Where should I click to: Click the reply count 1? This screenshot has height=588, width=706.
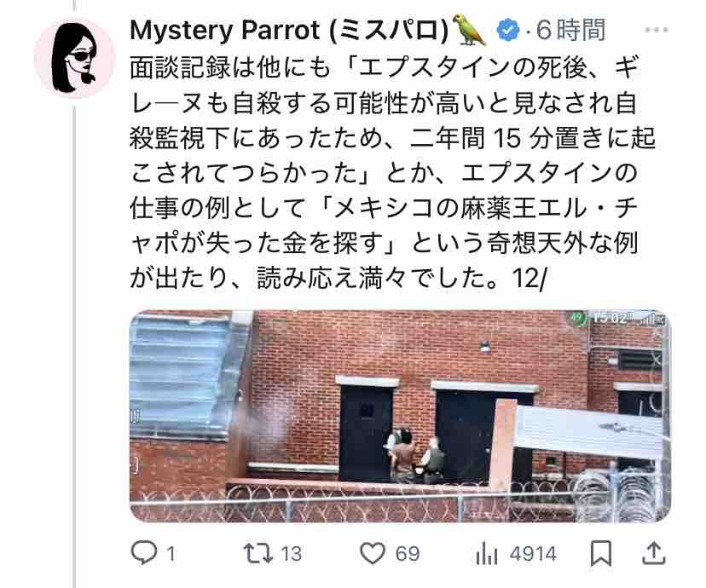[x=171, y=554]
